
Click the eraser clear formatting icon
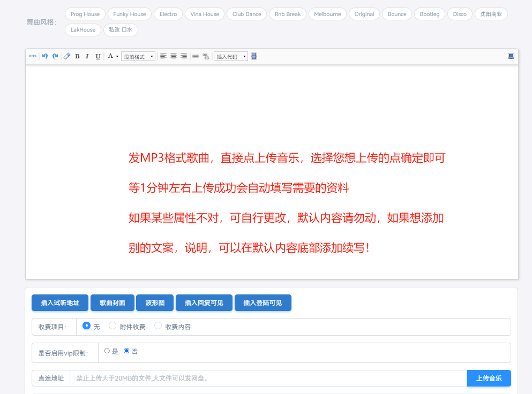pyautogui.click(x=67, y=56)
